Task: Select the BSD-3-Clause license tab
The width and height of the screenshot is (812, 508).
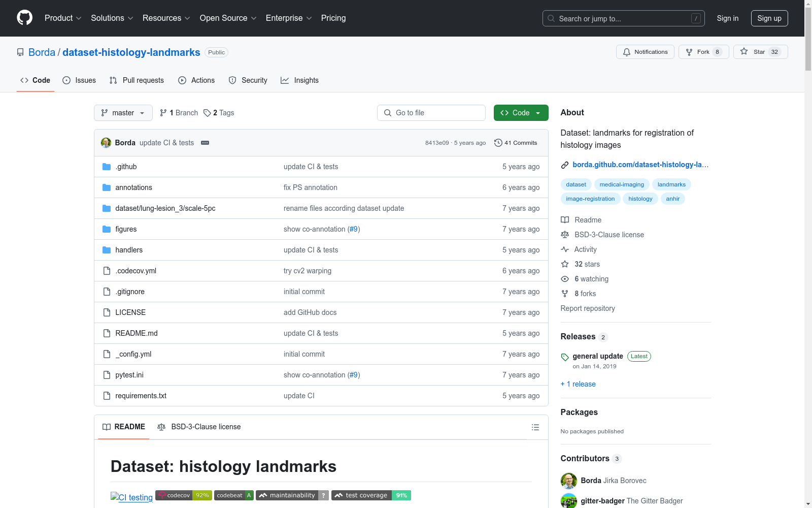Action: 199,427
